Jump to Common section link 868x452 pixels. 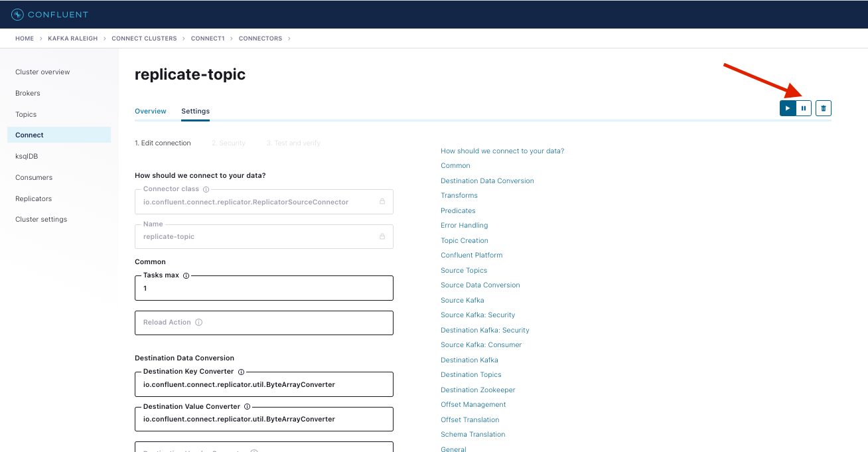[x=455, y=165]
